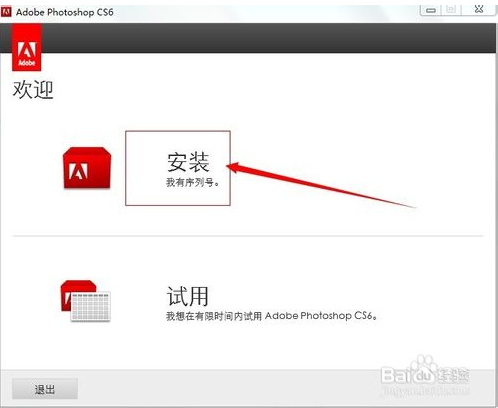
Task: Click the Adobe Photoshop CS6 window title
Action: click(65, 12)
